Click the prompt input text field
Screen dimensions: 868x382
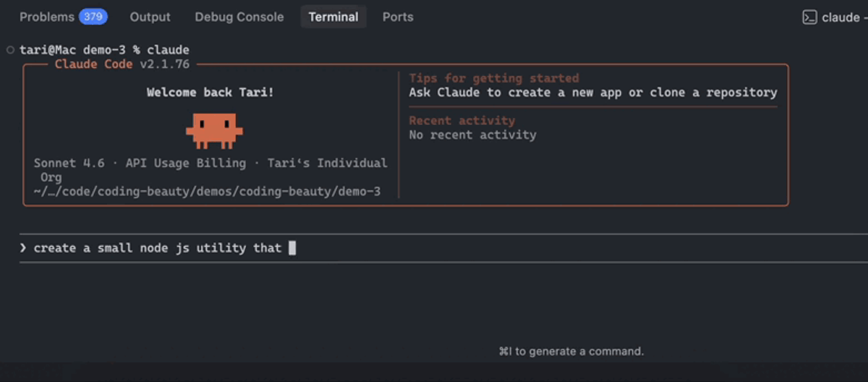click(x=443, y=248)
